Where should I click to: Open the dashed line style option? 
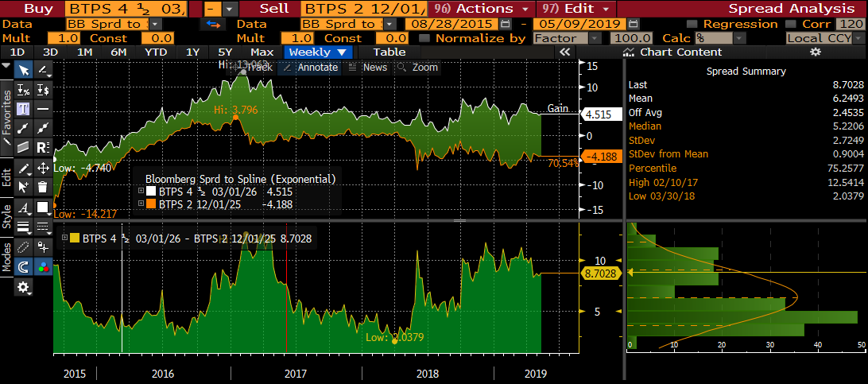pyautogui.click(x=43, y=227)
